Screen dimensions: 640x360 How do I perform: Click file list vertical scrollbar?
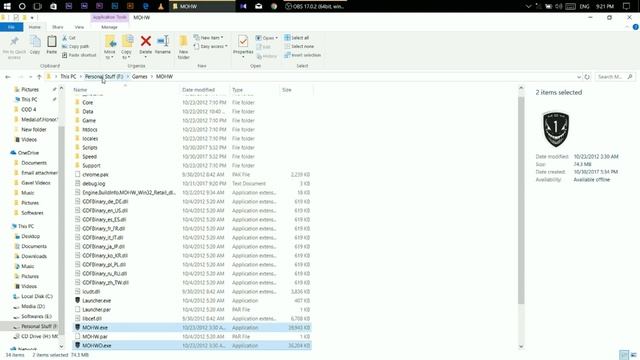[521, 200]
